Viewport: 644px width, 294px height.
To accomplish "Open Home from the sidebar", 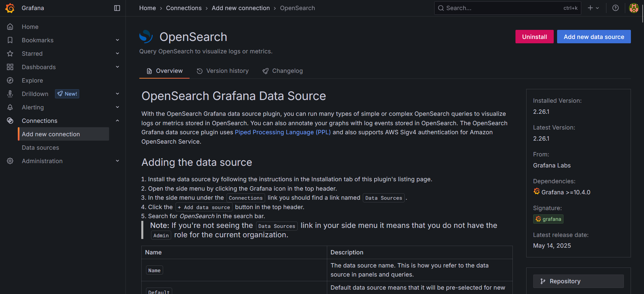I will pos(30,27).
